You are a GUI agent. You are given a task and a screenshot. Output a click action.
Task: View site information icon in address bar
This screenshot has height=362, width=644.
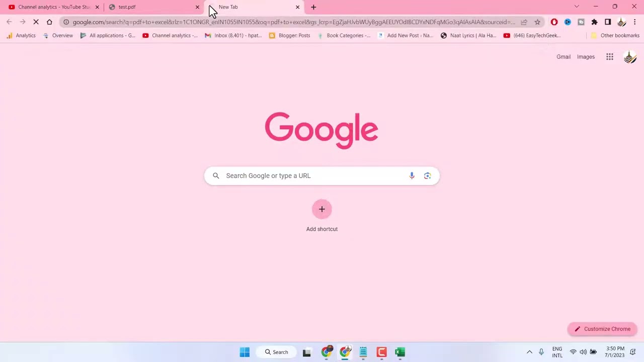pos(66,22)
